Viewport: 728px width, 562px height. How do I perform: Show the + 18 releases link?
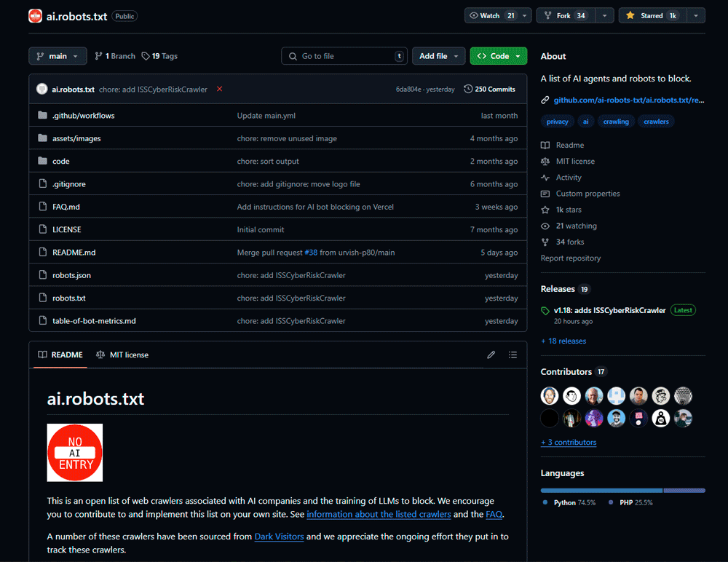click(563, 341)
